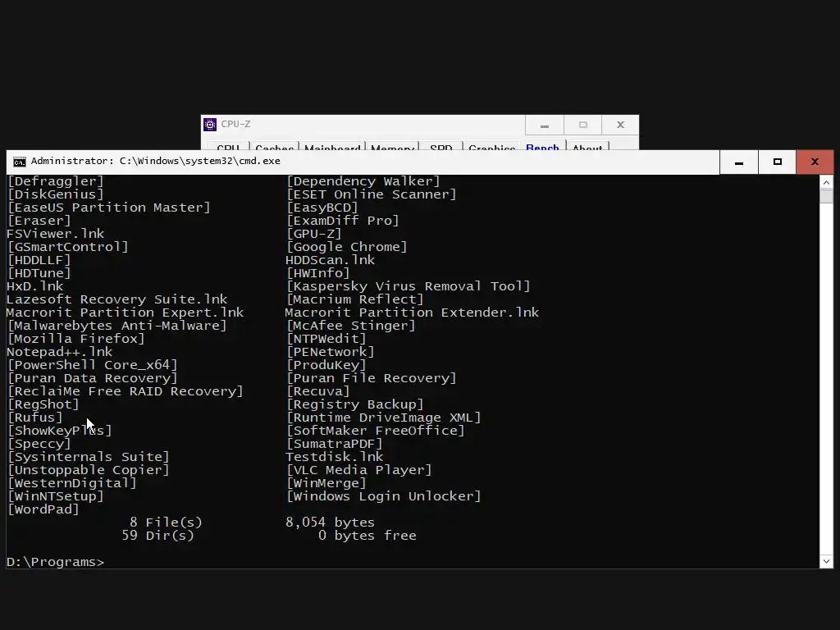
Task: Click [McAfee Stinger] entry
Action: coord(351,326)
